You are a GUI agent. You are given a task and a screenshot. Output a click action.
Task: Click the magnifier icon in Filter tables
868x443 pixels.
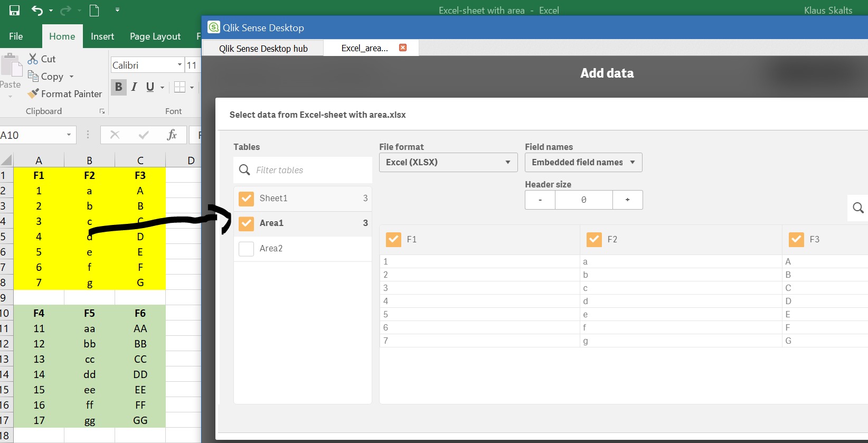244,169
